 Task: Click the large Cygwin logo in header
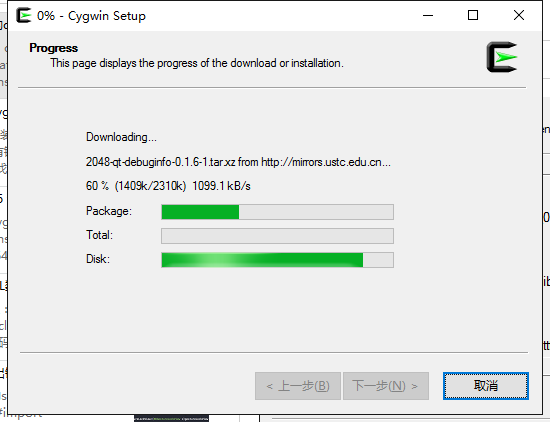point(502,57)
